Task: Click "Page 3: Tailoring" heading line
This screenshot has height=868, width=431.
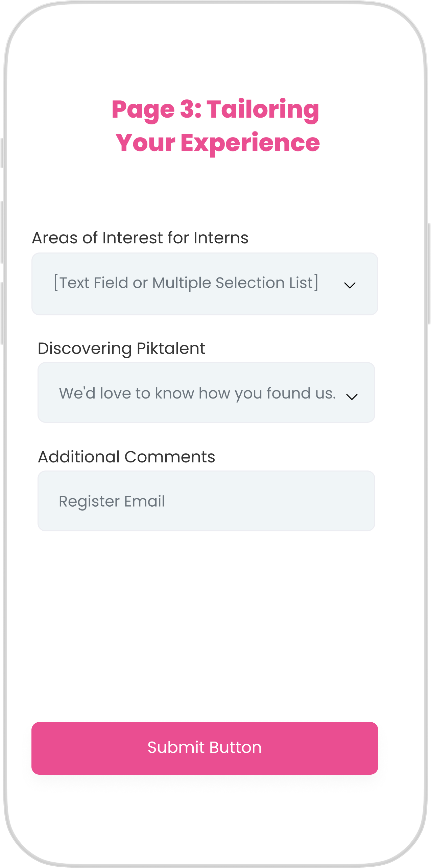Action: tap(215, 109)
